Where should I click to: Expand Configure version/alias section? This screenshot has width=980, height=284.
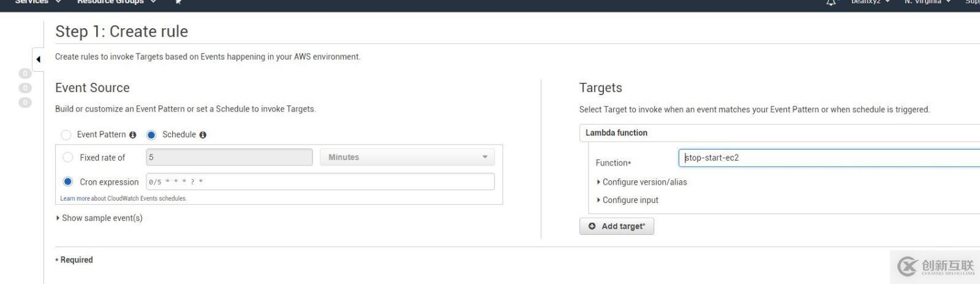click(x=641, y=182)
